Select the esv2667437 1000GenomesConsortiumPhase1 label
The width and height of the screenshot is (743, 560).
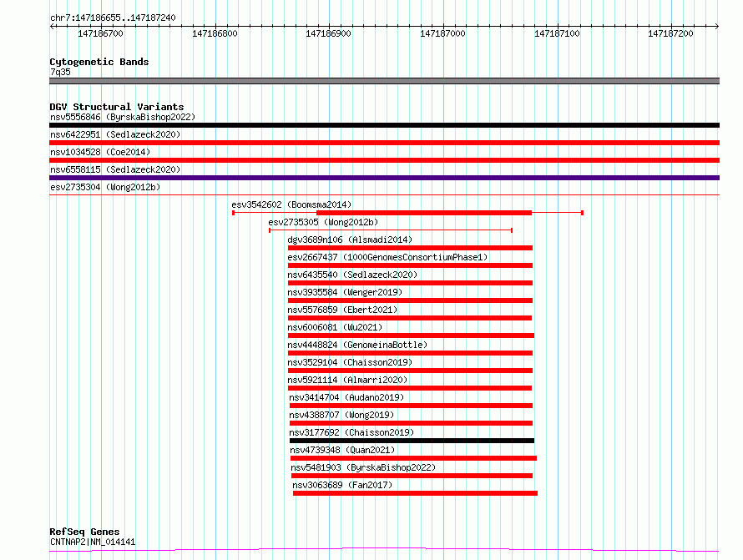point(387,257)
